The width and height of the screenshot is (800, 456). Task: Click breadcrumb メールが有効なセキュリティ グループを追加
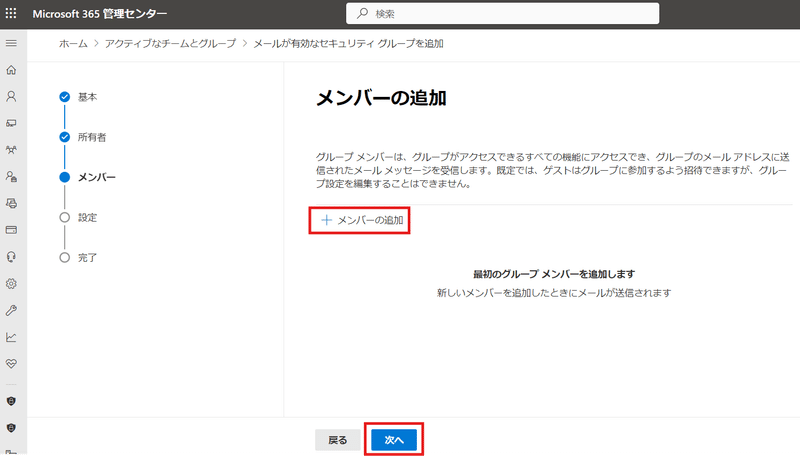point(348,44)
